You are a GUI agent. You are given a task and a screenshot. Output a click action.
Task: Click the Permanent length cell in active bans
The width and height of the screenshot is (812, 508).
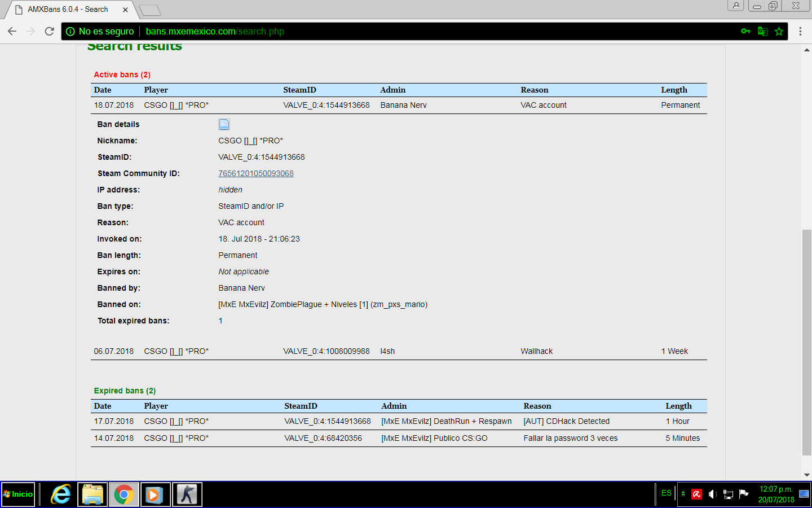coord(681,105)
